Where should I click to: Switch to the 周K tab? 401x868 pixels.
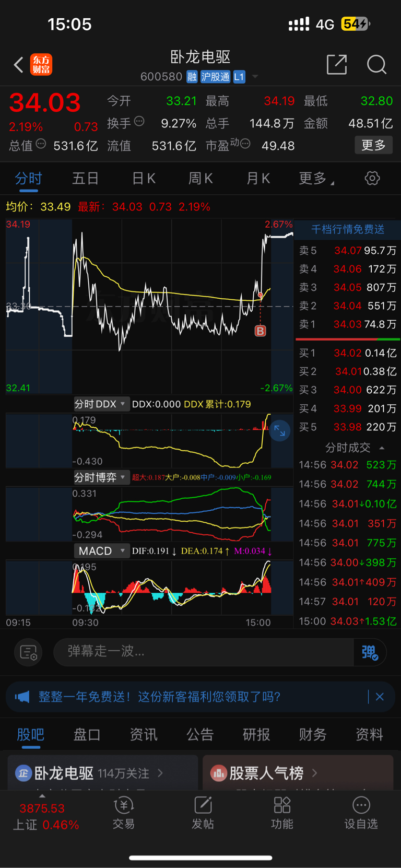pos(200,179)
